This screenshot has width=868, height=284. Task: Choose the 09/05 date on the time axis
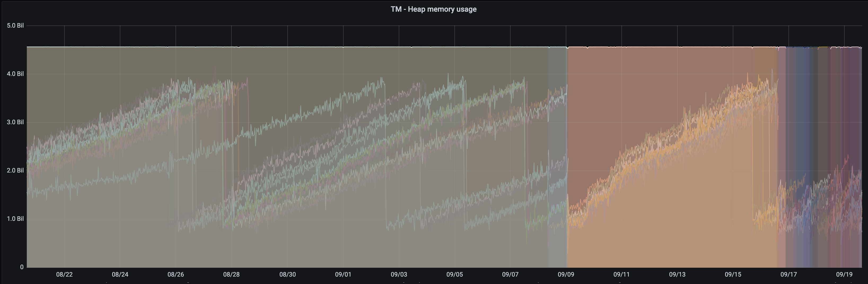coord(455,274)
